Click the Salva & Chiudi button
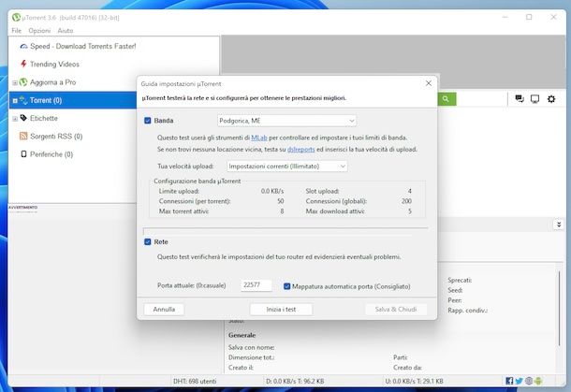This screenshot has width=571, height=392. [x=396, y=310]
